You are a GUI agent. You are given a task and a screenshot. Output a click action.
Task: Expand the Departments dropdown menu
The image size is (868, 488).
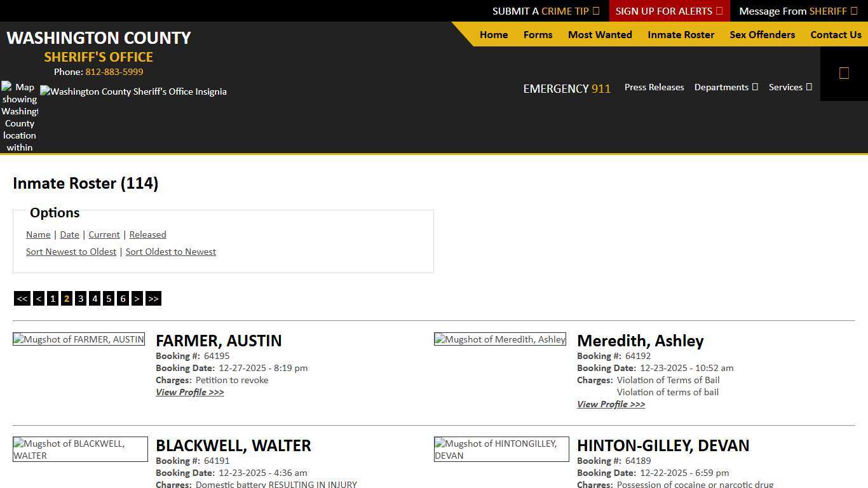pyautogui.click(x=726, y=87)
